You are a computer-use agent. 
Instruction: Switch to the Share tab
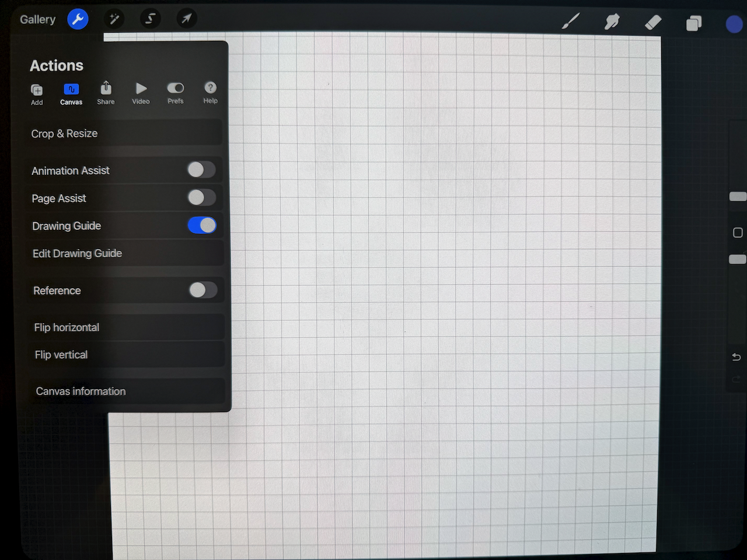click(106, 93)
